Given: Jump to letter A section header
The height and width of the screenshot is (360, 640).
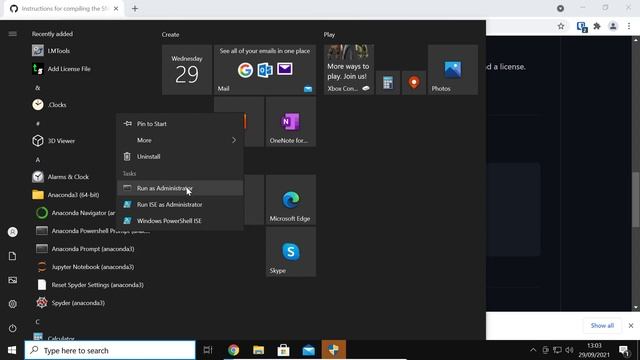Looking at the screenshot, I should [x=38, y=160].
